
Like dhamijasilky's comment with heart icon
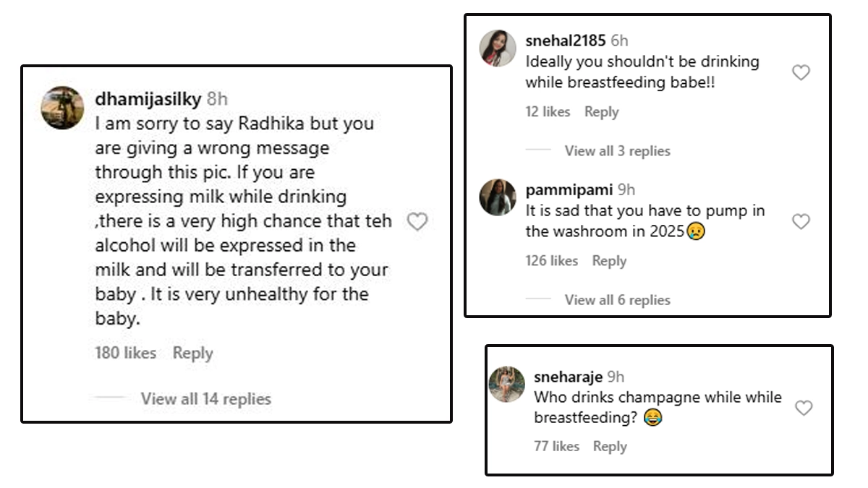(417, 222)
